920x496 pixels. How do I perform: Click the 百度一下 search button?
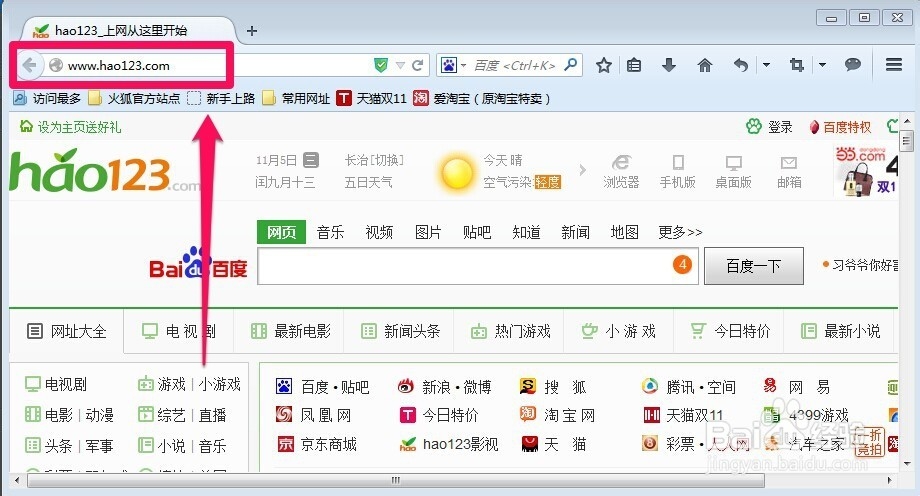(754, 266)
